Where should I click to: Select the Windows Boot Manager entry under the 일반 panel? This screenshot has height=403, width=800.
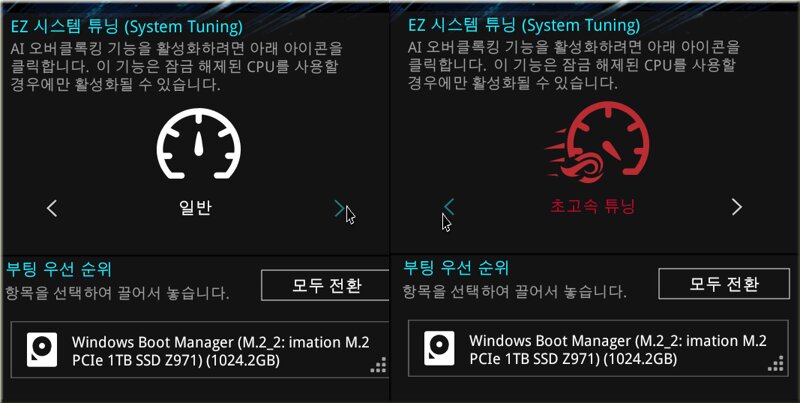point(200,349)
